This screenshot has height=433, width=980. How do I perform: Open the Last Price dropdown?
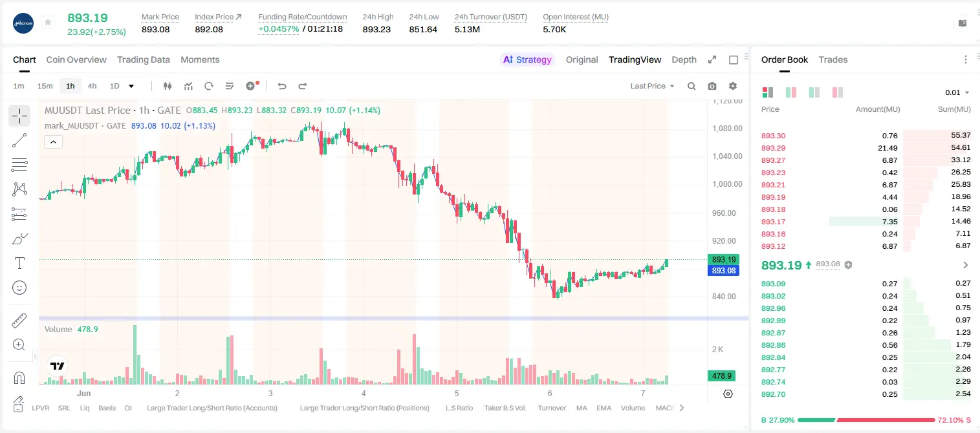pyautogui.click(x=652, y=86)
